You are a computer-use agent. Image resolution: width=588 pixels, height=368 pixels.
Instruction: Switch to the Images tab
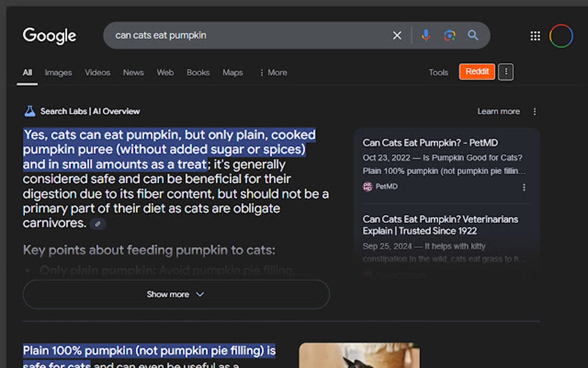[x=58, y=72]
